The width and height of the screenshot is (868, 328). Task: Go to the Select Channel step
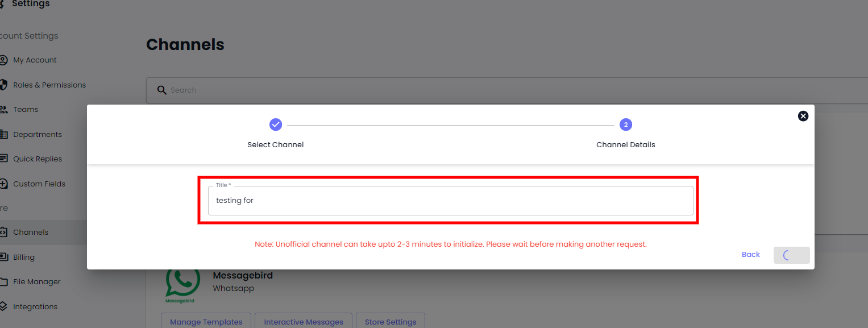(276, 124)
